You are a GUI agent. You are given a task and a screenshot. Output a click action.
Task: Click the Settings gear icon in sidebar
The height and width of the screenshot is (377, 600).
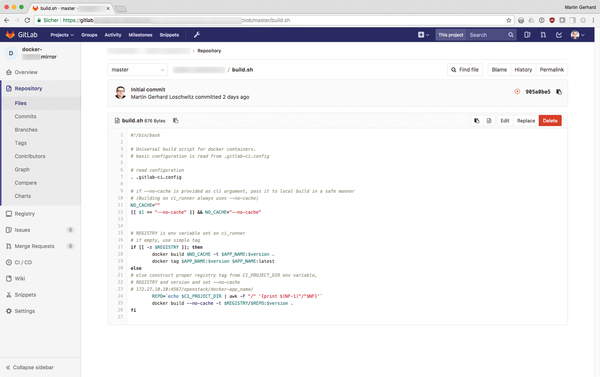[x=9, y=311]
